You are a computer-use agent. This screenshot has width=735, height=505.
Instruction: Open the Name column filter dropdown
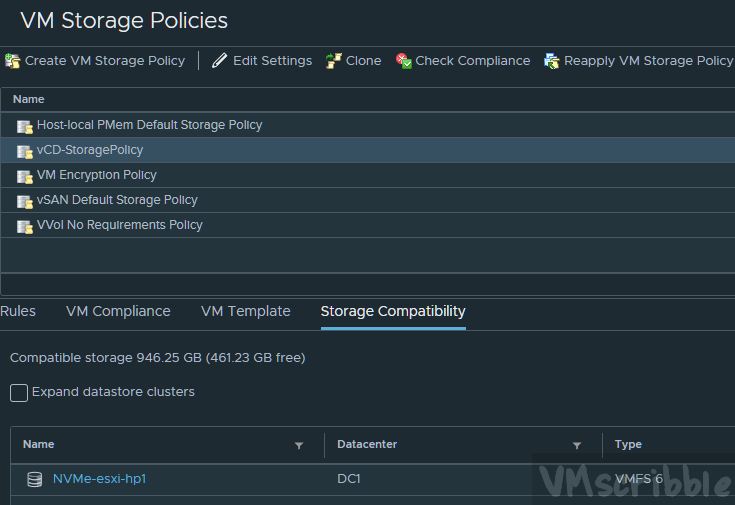[x=299, y=446]
